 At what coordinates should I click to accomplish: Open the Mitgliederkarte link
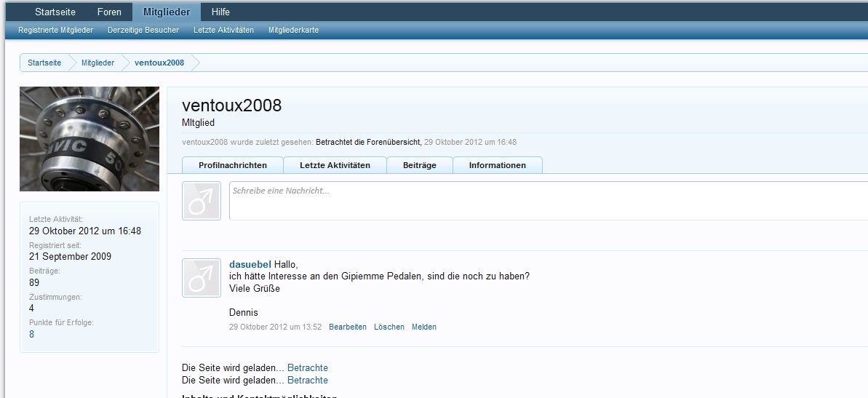(x=293, y=30)
